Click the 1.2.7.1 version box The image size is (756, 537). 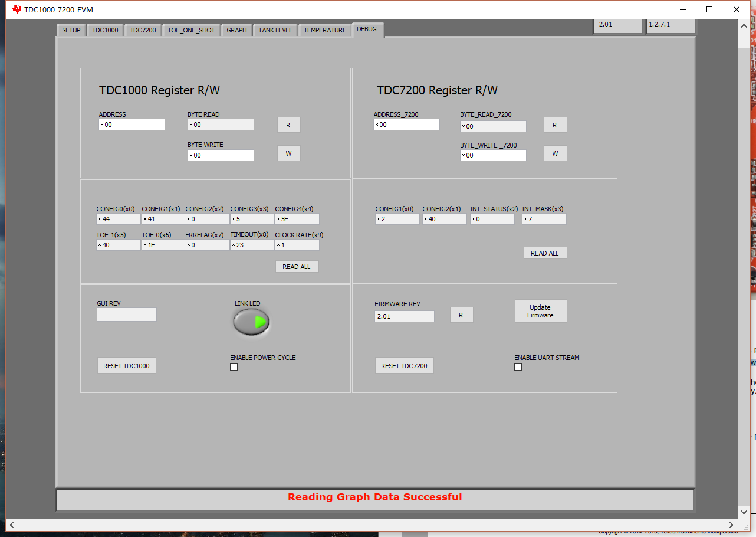[671, 25]
